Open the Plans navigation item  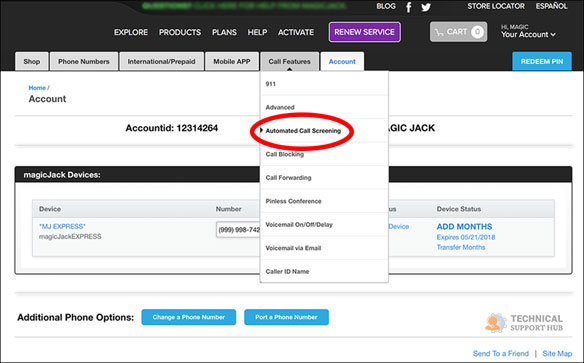point(224,32)
